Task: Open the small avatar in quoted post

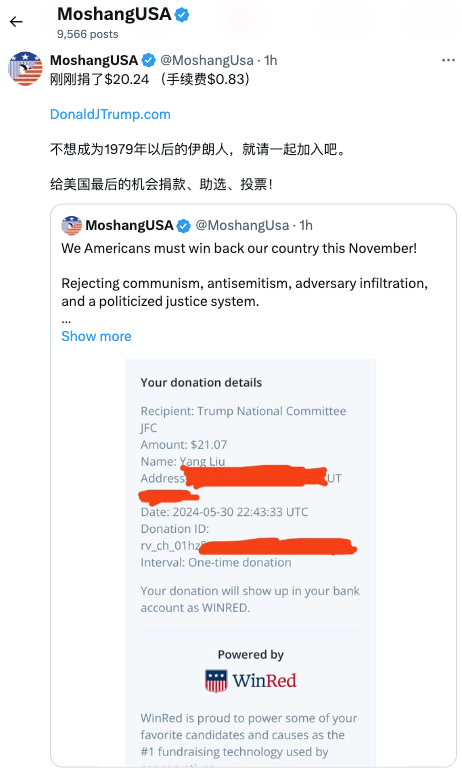Action: 71,225
